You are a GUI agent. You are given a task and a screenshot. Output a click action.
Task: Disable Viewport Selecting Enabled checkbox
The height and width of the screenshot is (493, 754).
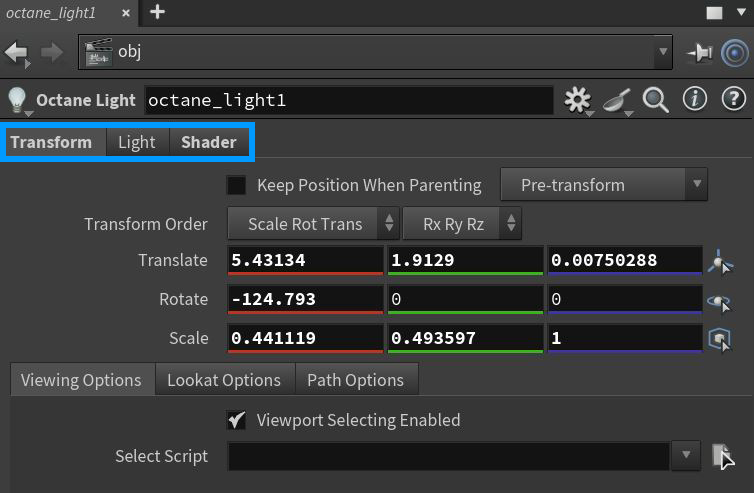[237, 420]
